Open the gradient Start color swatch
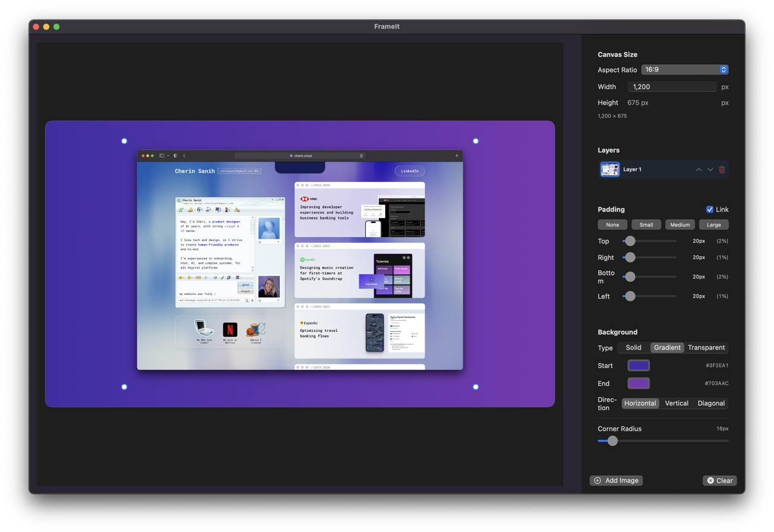This screenshot has width=774, height=532. [639, 365]
